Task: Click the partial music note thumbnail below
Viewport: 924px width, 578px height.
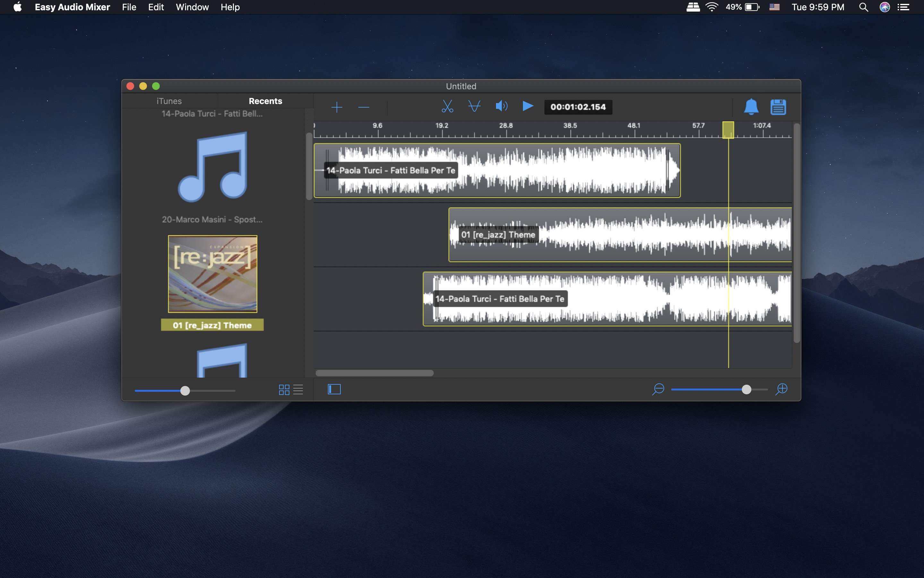Action: pyautogui.click(x=222, y=361)
